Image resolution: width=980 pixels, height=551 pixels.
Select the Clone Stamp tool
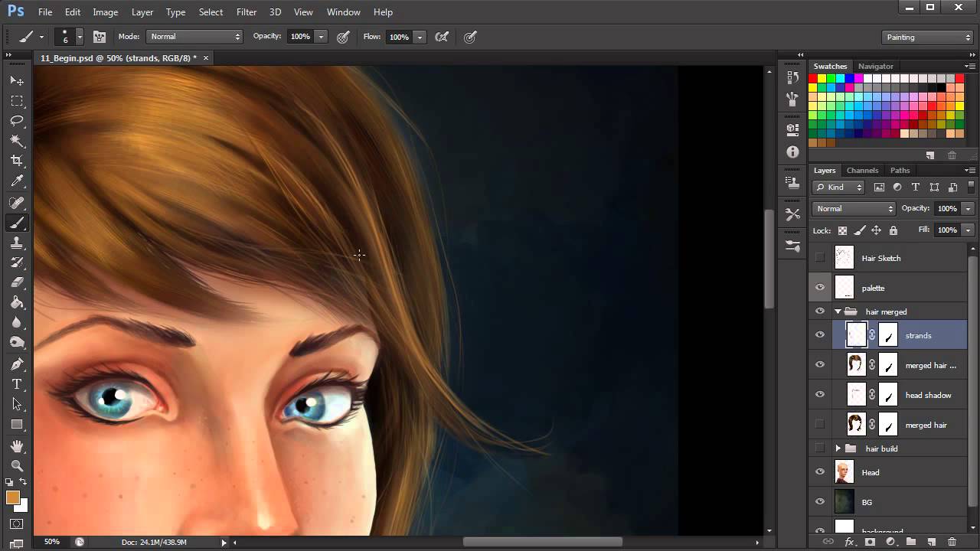pyautogui.click(x=17, y=243)
